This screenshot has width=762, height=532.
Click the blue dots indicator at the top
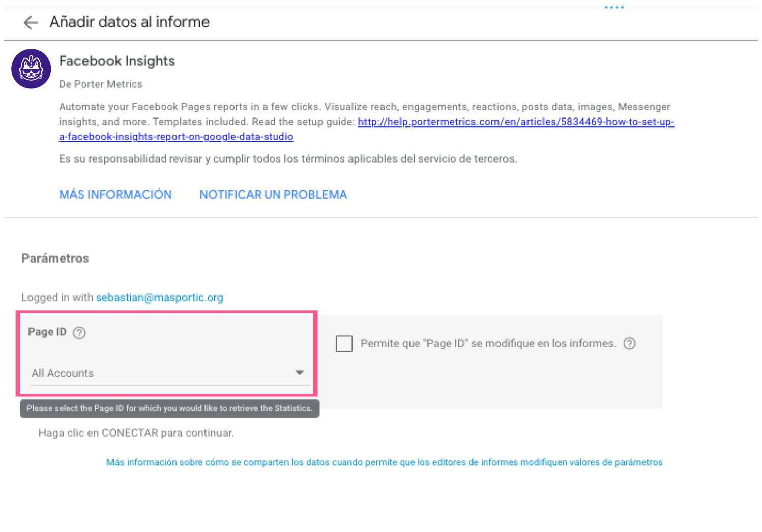[614, 8]
